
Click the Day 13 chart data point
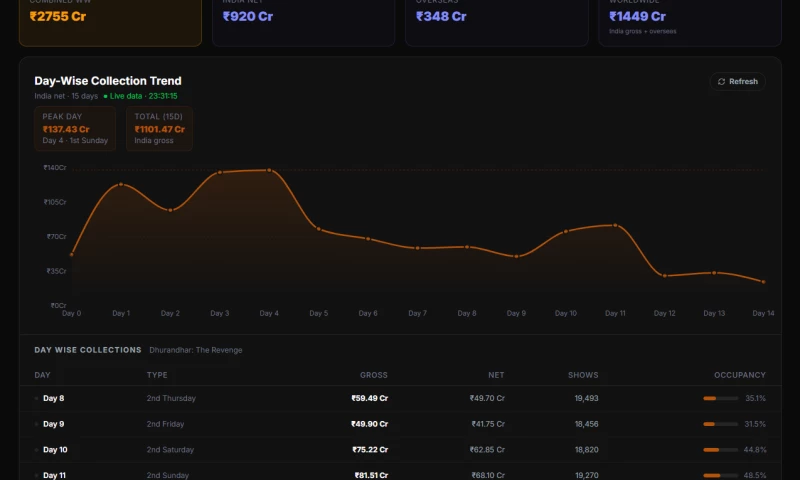click(x=714, y=273)
